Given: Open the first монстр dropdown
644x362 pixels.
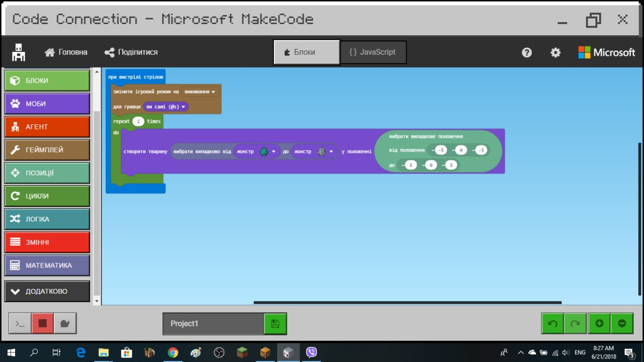Looking at the screenshot, I should click(x=257, y=152).
